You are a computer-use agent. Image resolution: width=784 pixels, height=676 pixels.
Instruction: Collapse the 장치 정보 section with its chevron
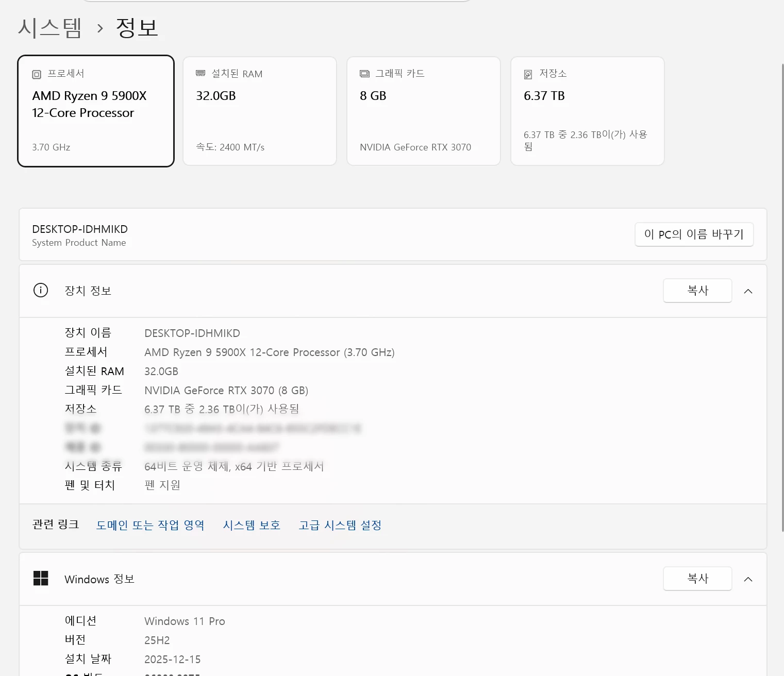point(748,291)
